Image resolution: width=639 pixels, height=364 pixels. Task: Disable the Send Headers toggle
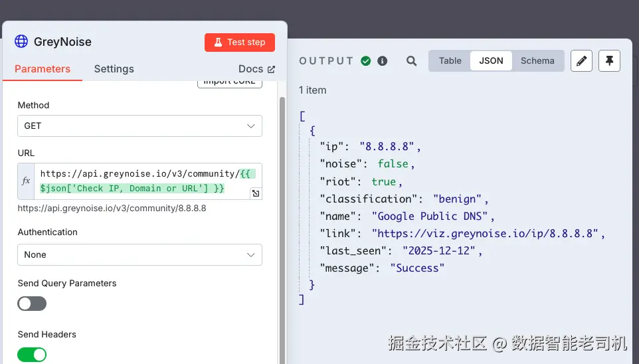32,355
